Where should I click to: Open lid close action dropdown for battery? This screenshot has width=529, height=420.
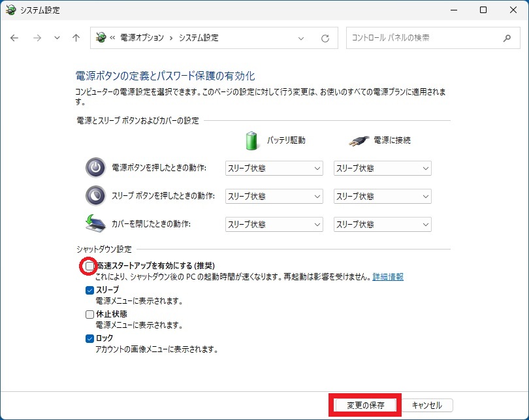pyautogui.click(x=274, y=224)
